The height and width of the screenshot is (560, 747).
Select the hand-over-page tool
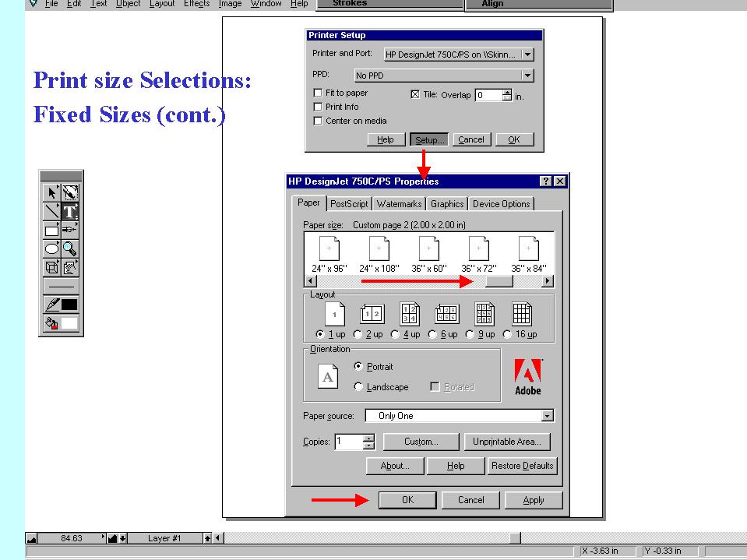70,267
